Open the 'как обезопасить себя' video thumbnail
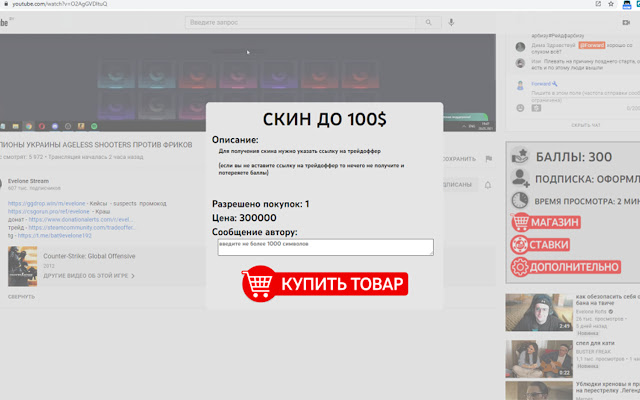The image size is (640, 400). pyautogui.click(x=539, y=312)
